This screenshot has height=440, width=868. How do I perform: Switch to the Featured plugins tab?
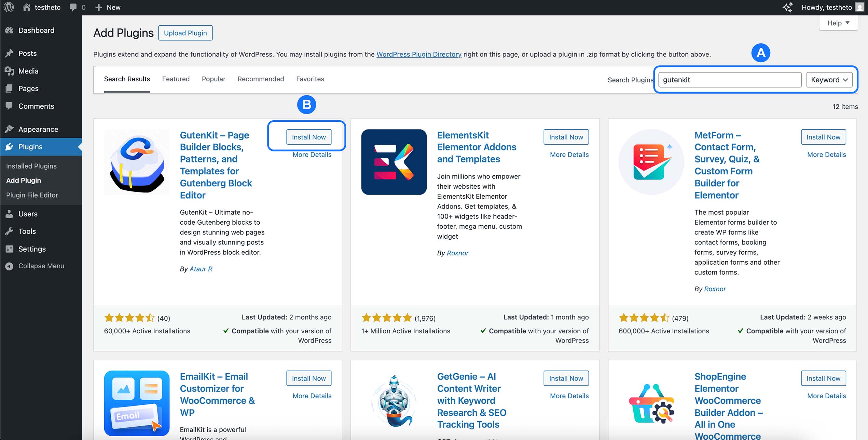[176, 79]
